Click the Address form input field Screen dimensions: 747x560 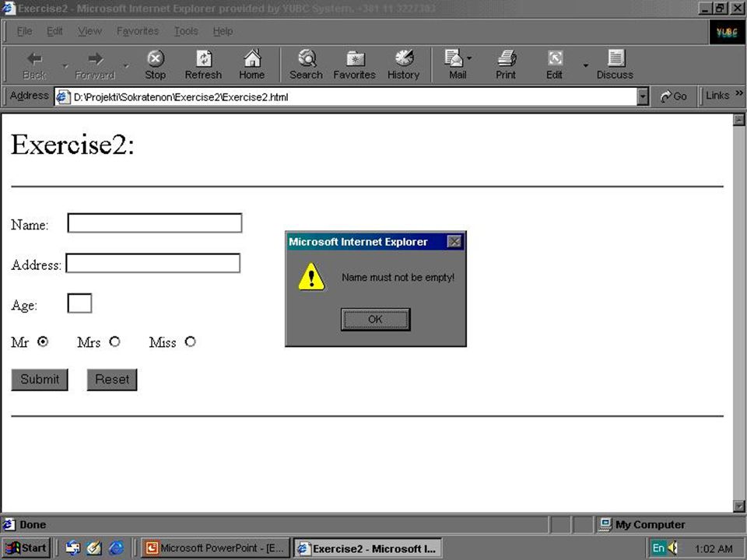pyautogui.click(x=153, y=264)
